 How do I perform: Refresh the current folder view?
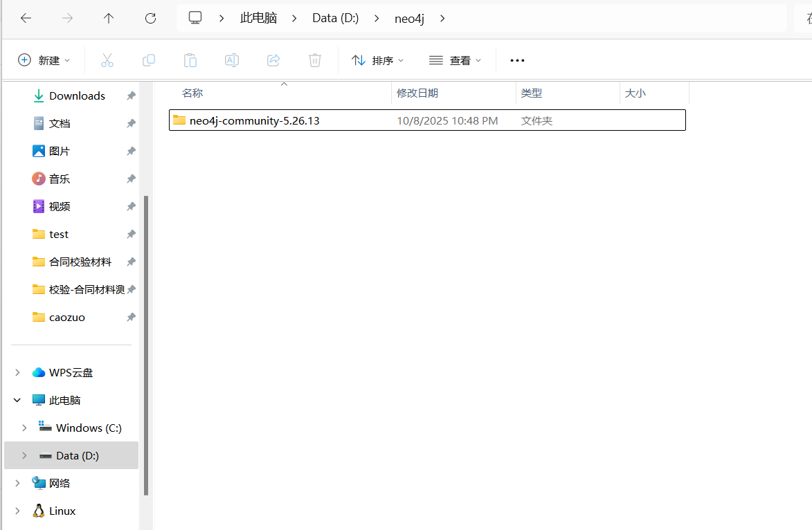[150, 18]
